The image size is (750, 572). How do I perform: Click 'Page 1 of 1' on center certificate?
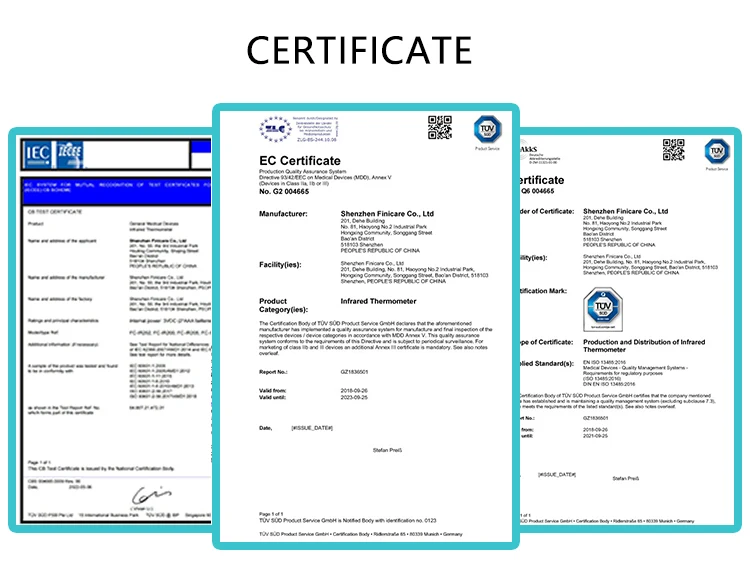(x=271, y=514)
